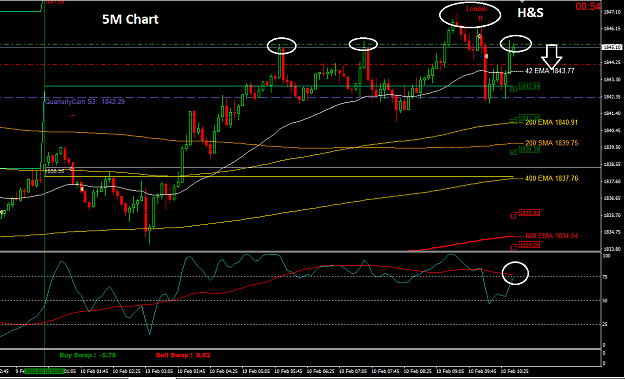Click the highlighted current price marker on the scale
The image size is (625, 379).
pos(612,47)
